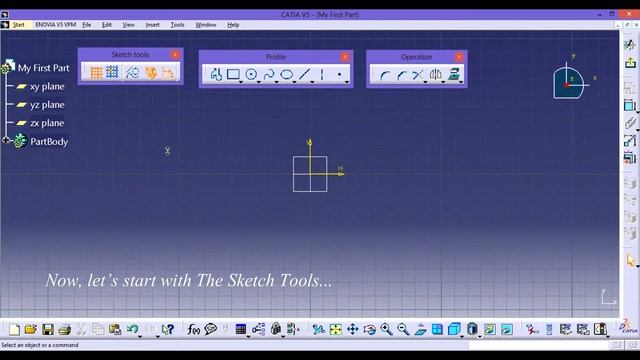Click the New document icon
Image resolution: width=640 pixels, height=360 pixels.
[x=14, y=329]
